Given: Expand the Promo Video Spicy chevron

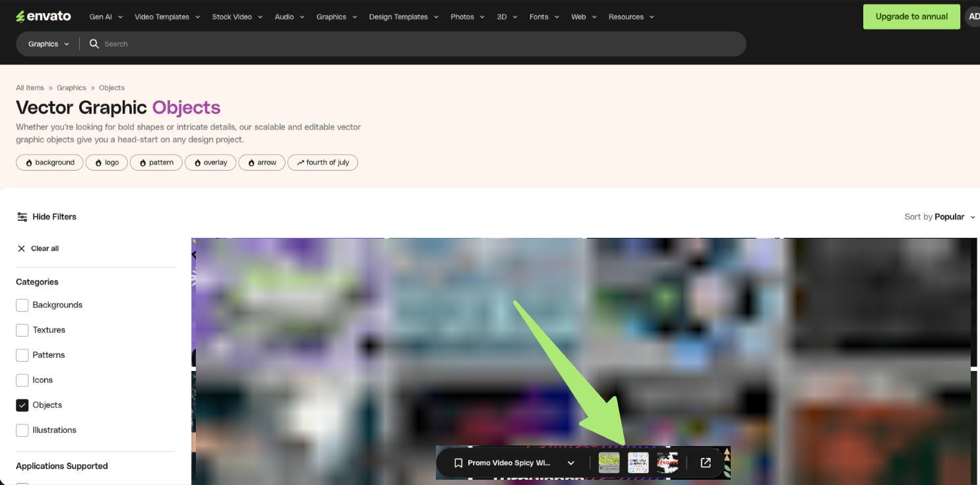Looking at the screenshot, I should click(x=571, y=463).
